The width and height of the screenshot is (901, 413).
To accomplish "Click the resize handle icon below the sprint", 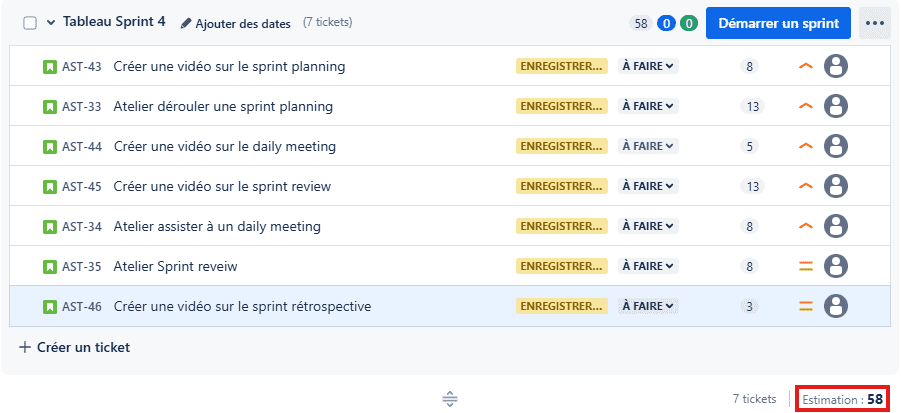I will (x=450, y=398).
